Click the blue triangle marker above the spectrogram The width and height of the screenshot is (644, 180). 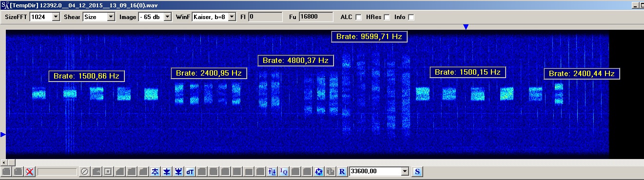(x=466, y=27)
